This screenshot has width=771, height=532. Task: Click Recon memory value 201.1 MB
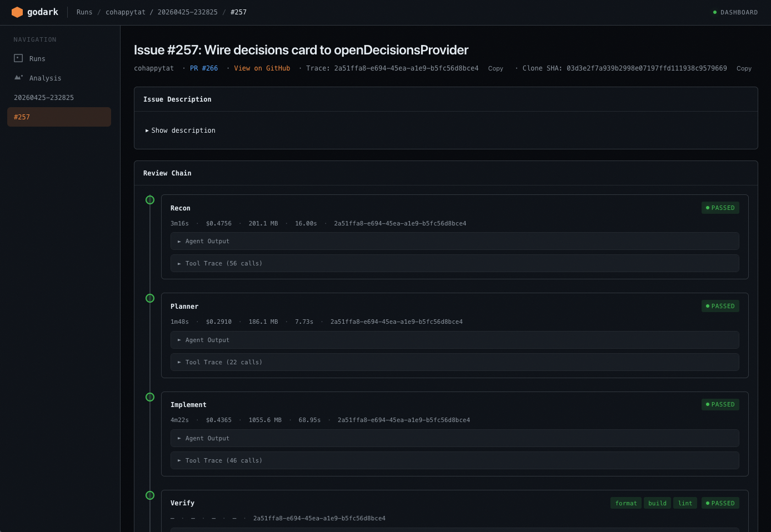point(263,223)
